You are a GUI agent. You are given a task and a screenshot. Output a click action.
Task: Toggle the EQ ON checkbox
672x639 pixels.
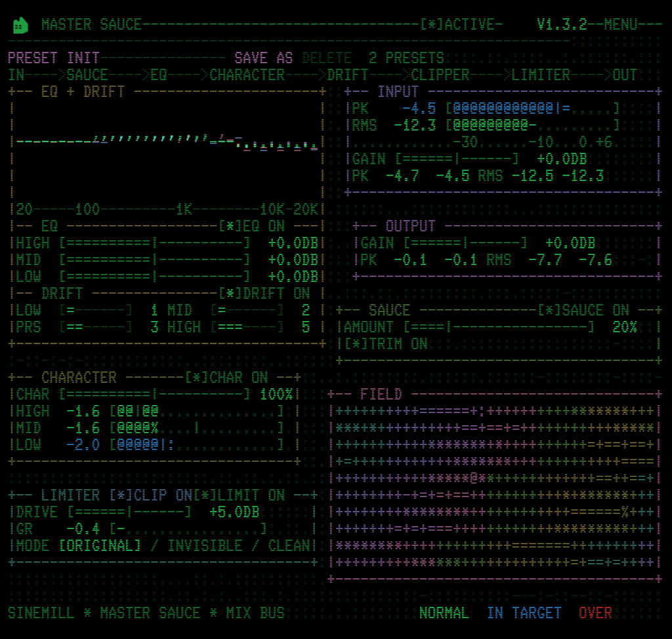tap(251, 226)
